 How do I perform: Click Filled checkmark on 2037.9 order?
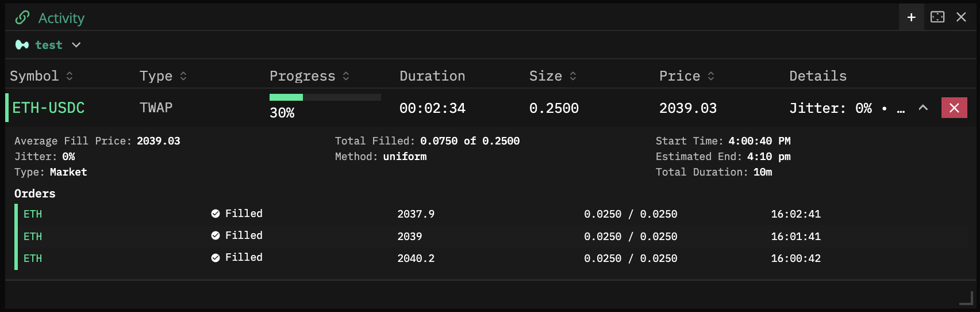216,214
